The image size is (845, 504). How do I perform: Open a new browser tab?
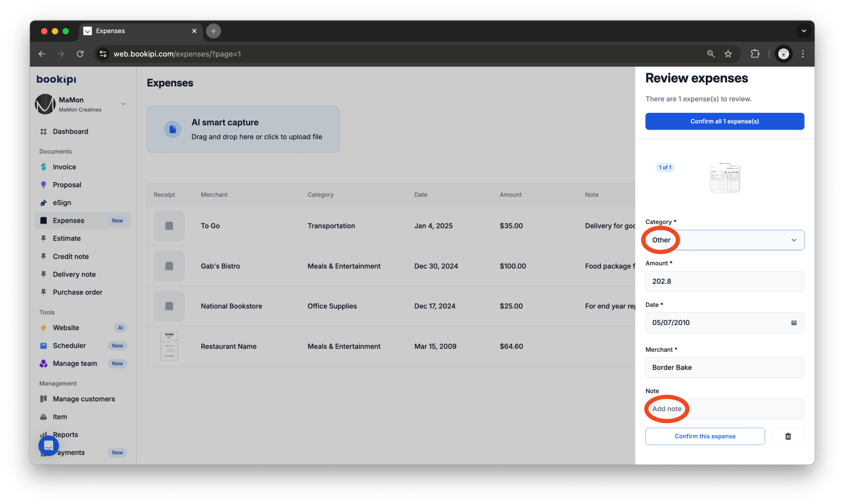213,31
